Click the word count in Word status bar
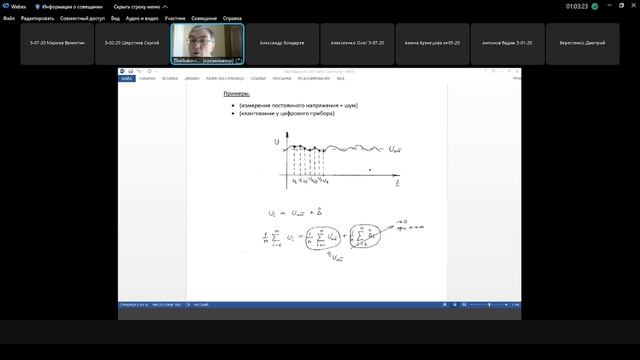The image size is (640, 360). click(x=166, y=305)
